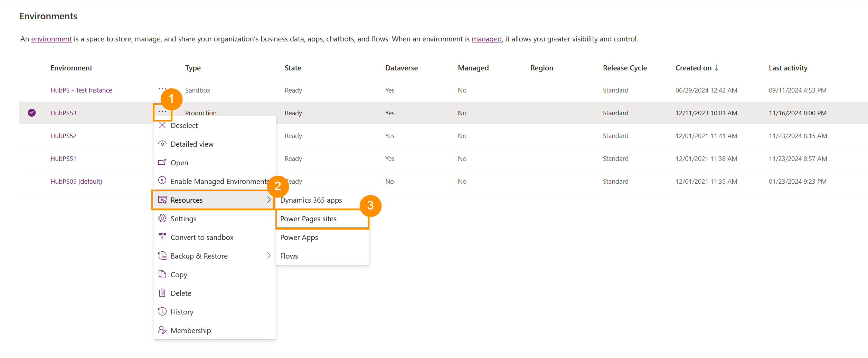The width and height of the screenshot is (868, 358).
Task: Click the Delete trash can icon
Action: pos(162,293)
